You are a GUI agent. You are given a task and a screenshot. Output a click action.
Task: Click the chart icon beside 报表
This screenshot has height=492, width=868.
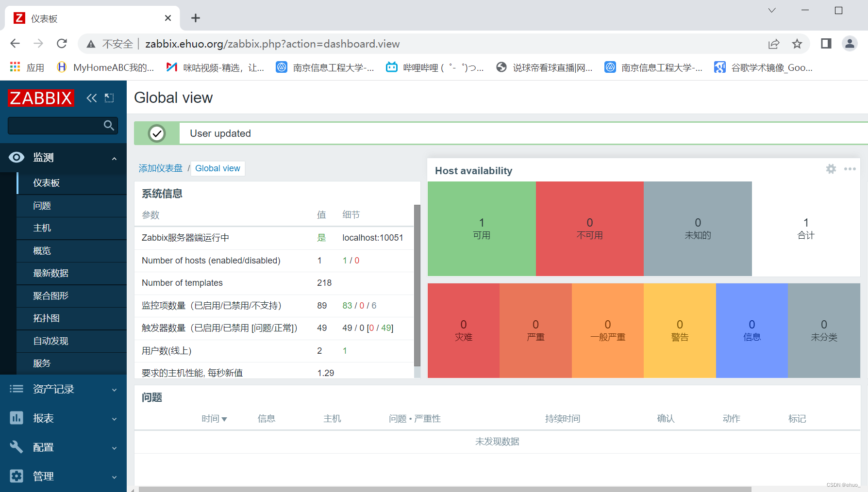[17, 418]
